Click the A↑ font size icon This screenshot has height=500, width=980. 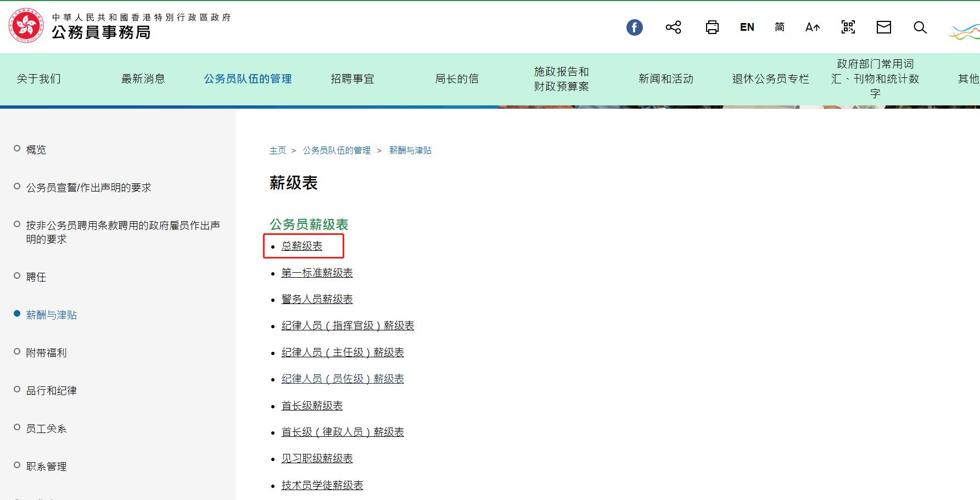(812, 27)
